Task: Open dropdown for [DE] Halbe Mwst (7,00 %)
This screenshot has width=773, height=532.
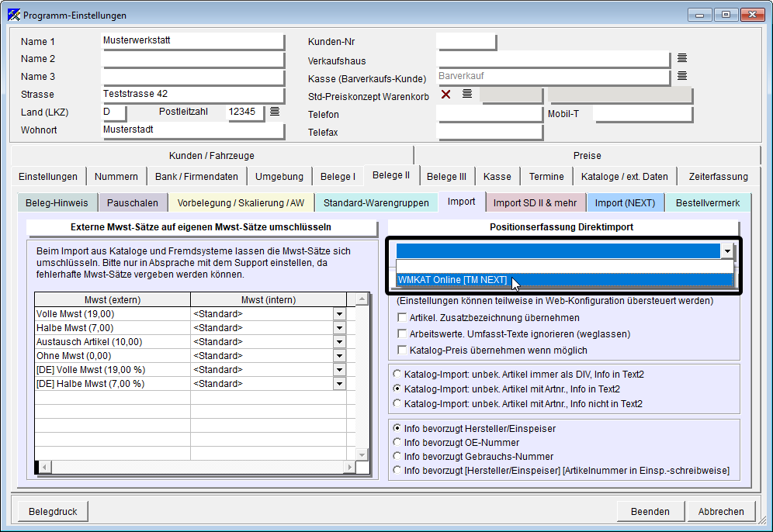Action: [x=339, y=384]
